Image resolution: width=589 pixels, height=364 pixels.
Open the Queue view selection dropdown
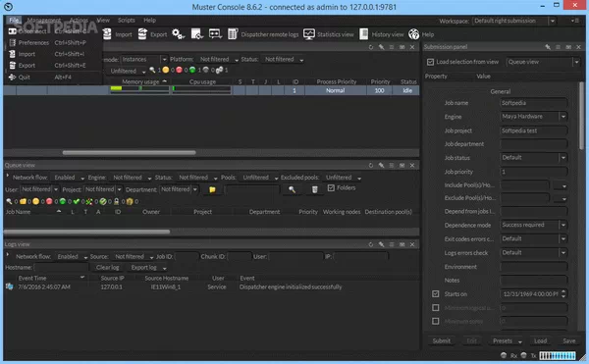543,62
